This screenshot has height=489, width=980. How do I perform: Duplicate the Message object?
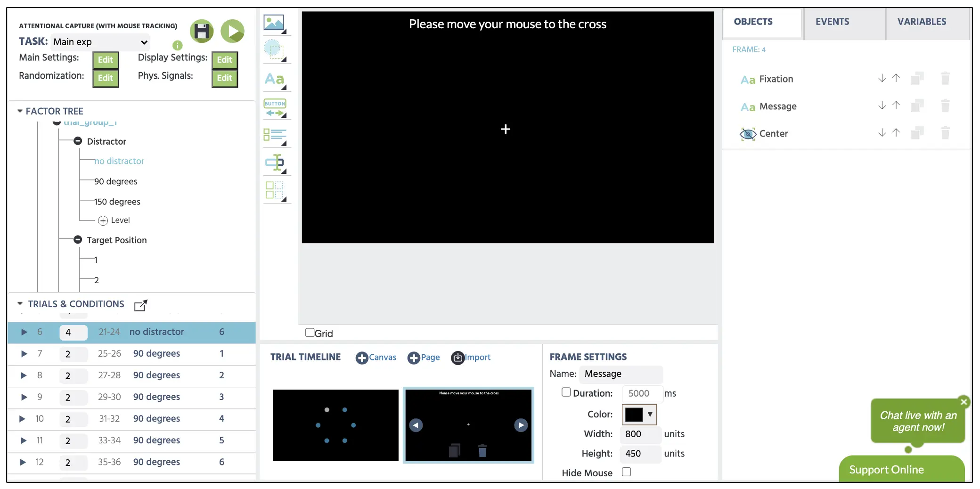point(917,106)
